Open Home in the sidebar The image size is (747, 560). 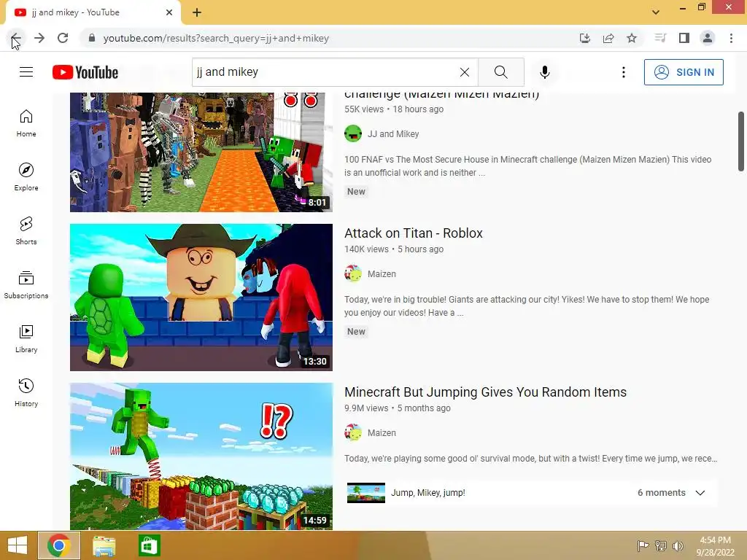point(26,123)
